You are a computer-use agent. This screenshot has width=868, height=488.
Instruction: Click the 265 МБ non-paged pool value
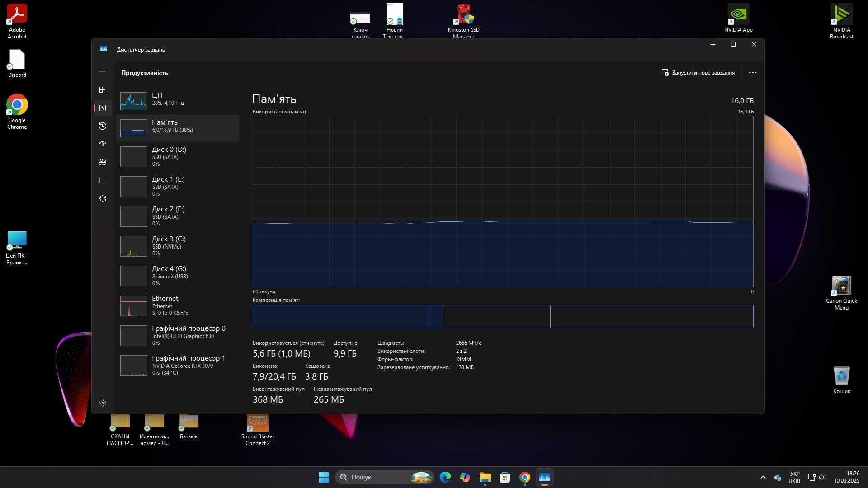[329, 399]
